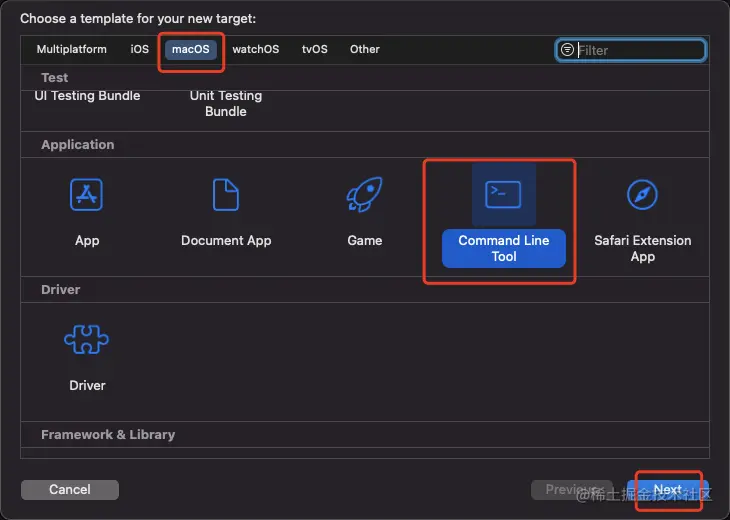Viewport: 730px width, 520px height.
Task: Open the tvOS tab
Action: coord(315,49)
